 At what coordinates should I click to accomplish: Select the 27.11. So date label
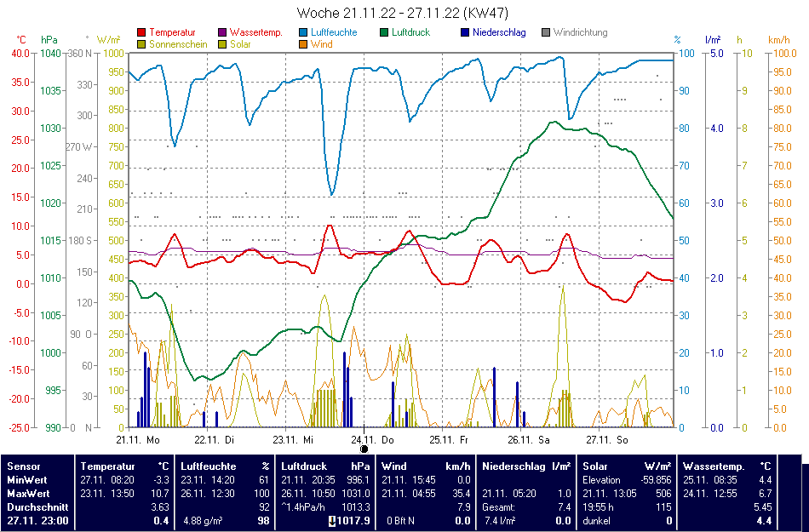(x=605, y=440)
